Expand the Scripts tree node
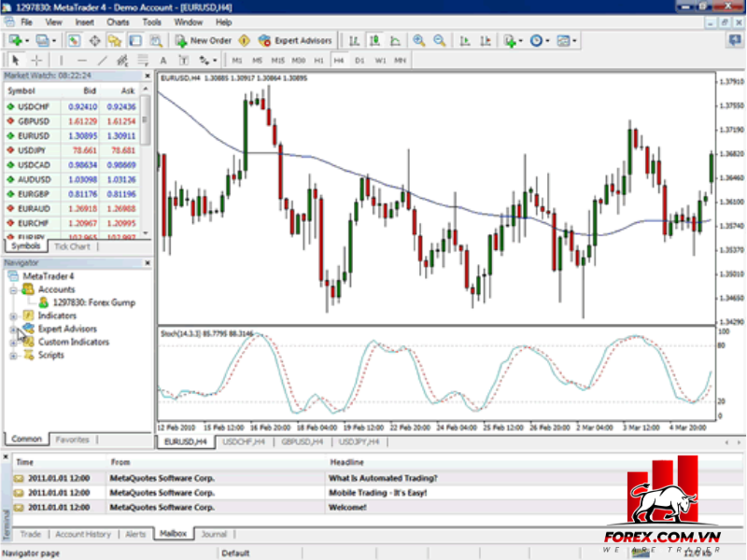Viewport: 747px width, 560px height. [13, 356]
